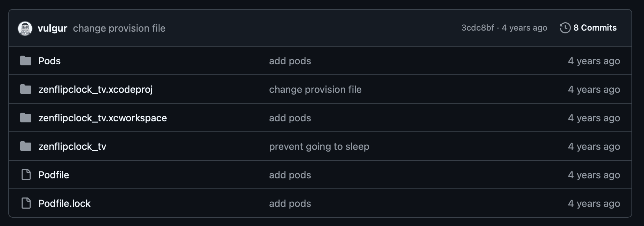The height and width of the screenshot is (226, 644).
Task: Click the vulgur user avatar
Action: [25, 28]
